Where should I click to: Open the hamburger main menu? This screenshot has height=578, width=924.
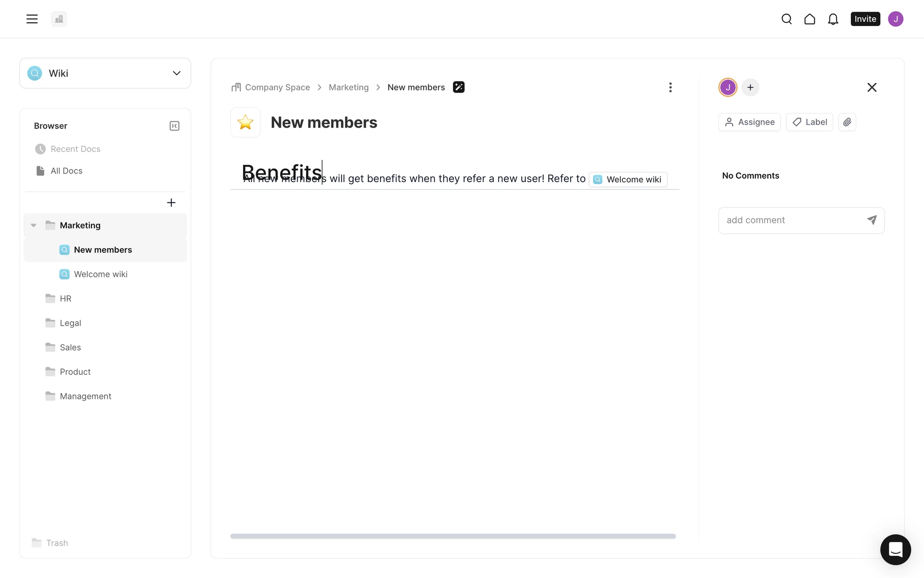click(x=32, y=19)
